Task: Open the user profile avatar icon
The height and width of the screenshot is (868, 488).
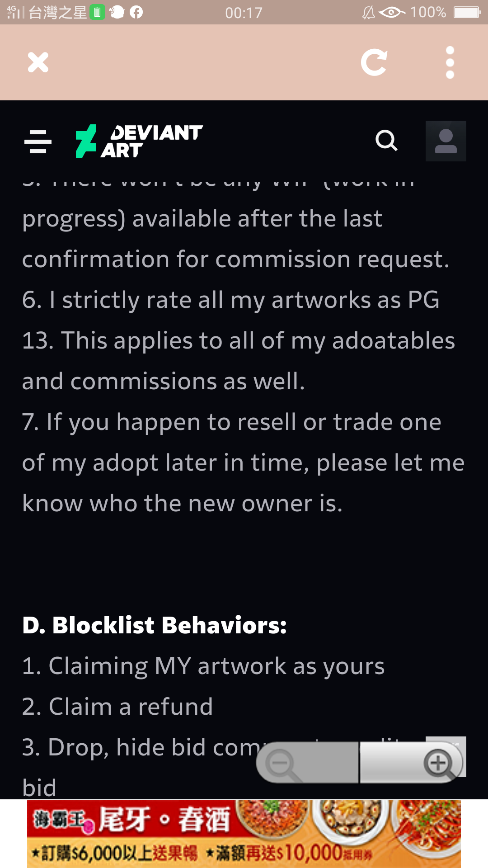Action: [446, 141]
